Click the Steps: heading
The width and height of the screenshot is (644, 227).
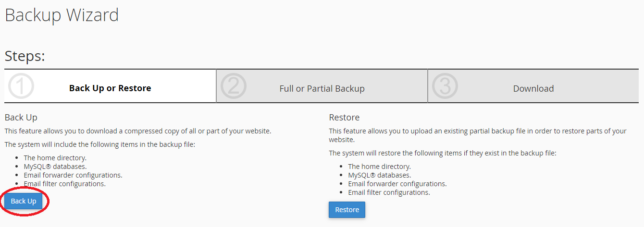click(x=25, y=56)
